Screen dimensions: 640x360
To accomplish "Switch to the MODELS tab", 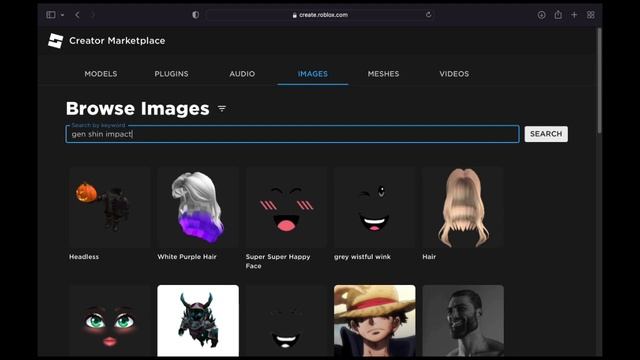I will point(101,74).
